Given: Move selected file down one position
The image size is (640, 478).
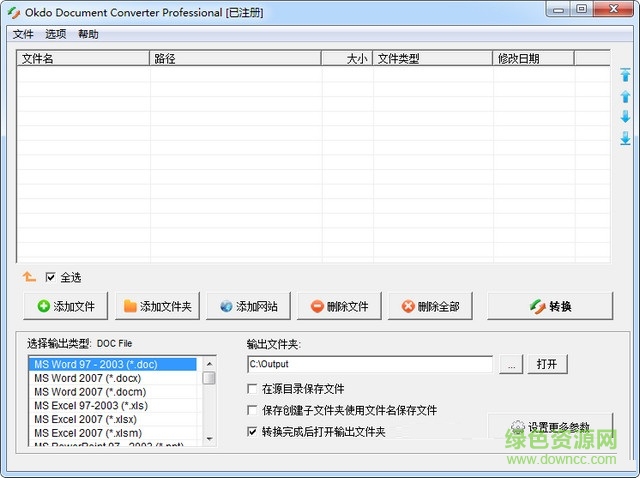Looking at the screenshot, I should click(625, 117).
